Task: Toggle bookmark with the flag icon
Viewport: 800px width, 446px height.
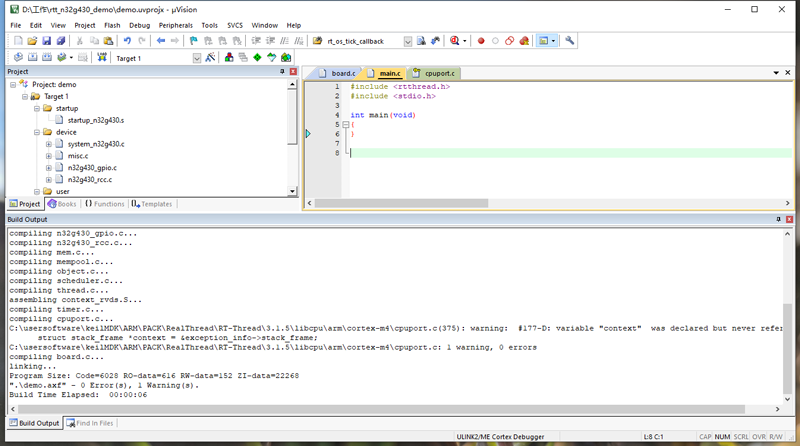Action: (x=193, y=41)
